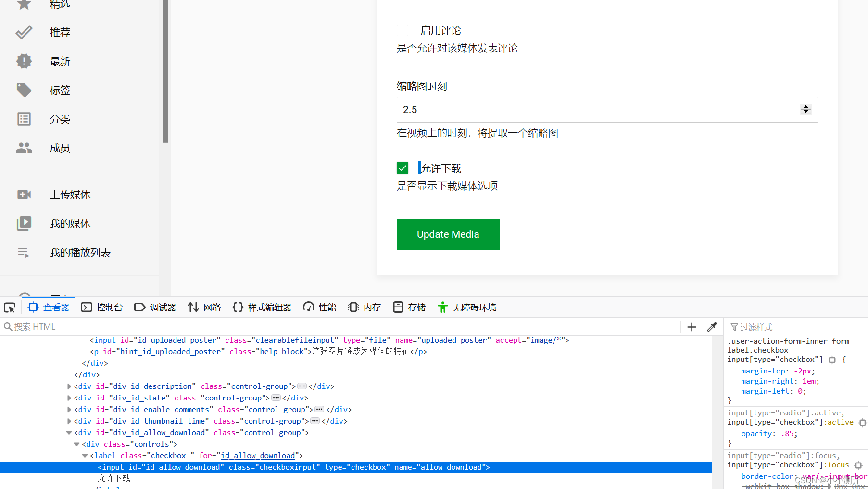
Task: Click the filter styles funnel icon
Action: [734, 327]
